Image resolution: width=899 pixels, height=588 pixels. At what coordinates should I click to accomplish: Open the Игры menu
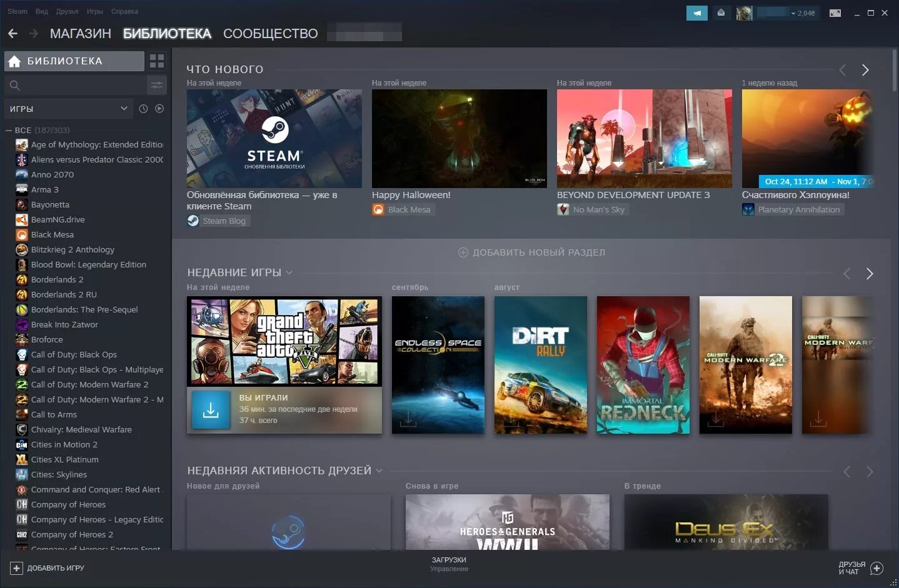(95, 11)
